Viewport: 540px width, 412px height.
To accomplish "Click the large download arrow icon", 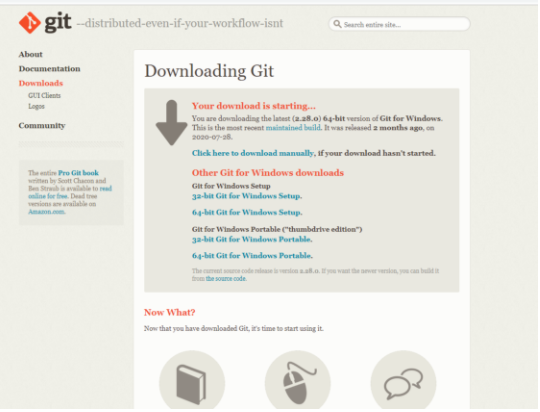I will pos(172,123).
